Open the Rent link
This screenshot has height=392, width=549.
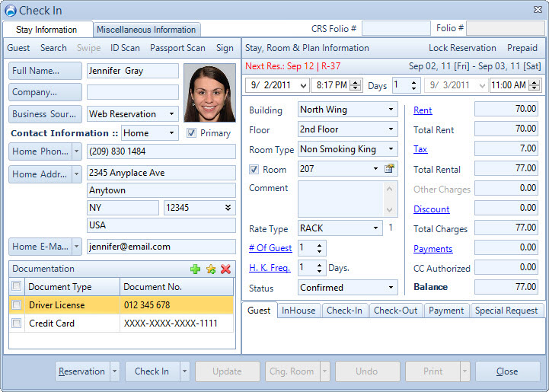coord(423,110)
